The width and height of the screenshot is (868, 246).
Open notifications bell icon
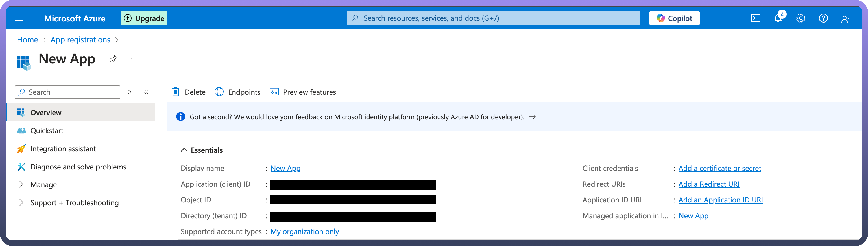778,18
